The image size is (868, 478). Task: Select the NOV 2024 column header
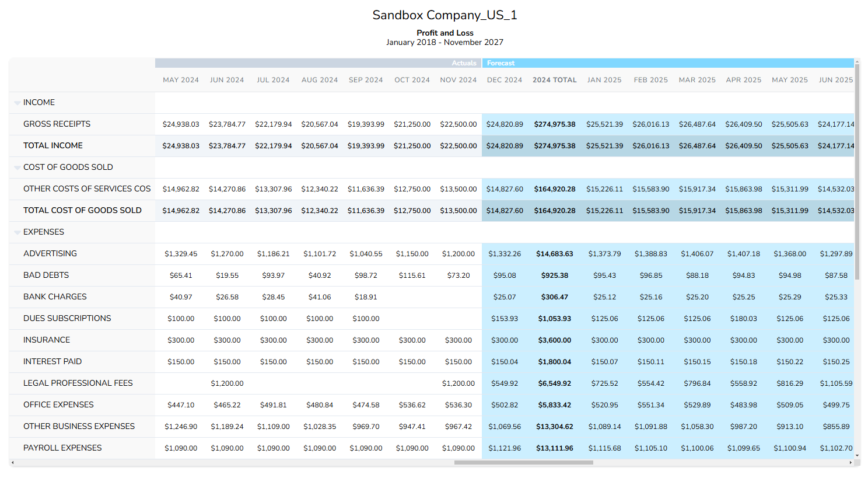click(x=459, y=80)
